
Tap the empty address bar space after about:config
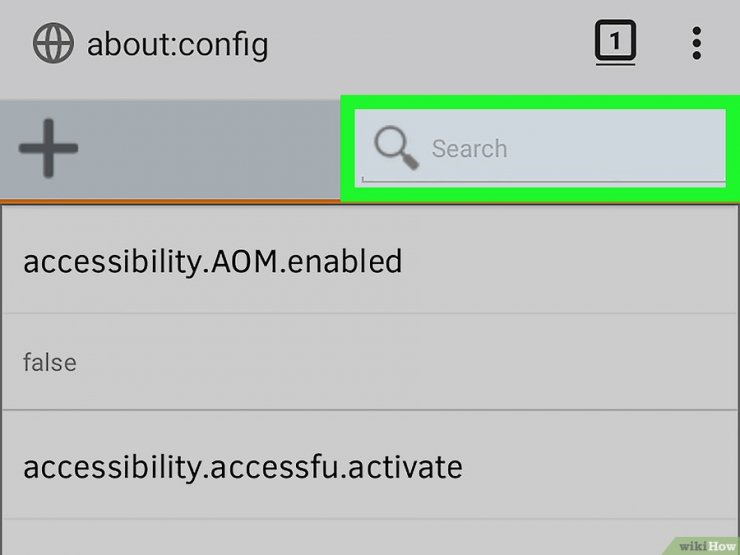425,43
